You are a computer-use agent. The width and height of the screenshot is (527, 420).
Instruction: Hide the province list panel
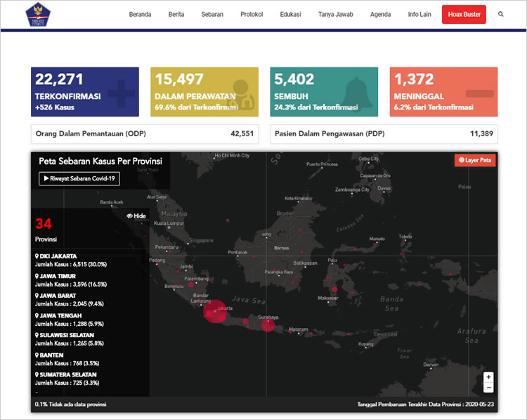point(136,216)
